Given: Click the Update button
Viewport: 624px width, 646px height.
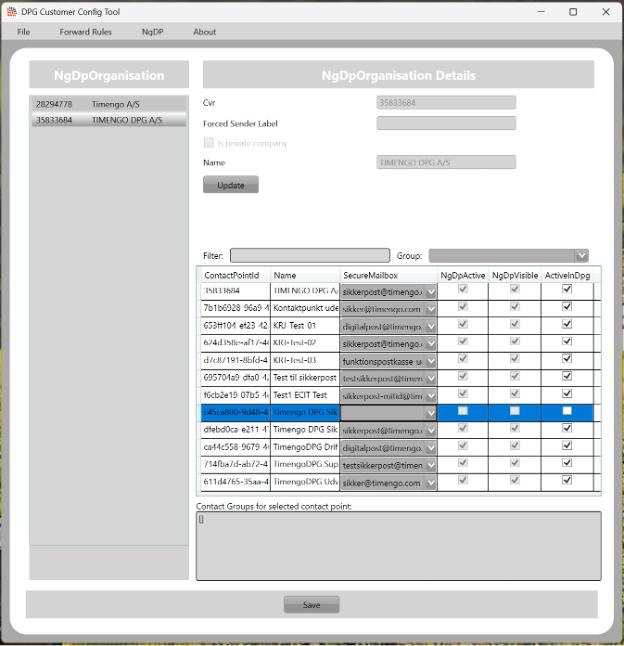Looking at the screenshot, I should [230, 185].
